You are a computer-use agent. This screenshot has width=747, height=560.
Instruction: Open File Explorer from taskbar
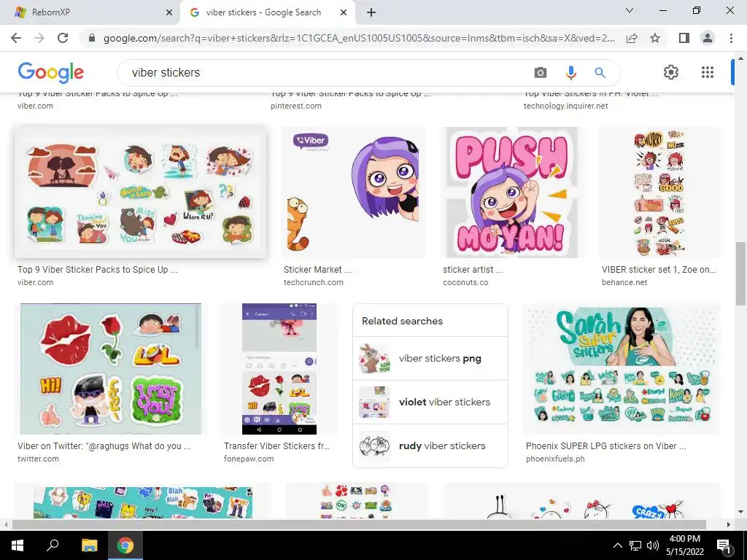[89, 545]
